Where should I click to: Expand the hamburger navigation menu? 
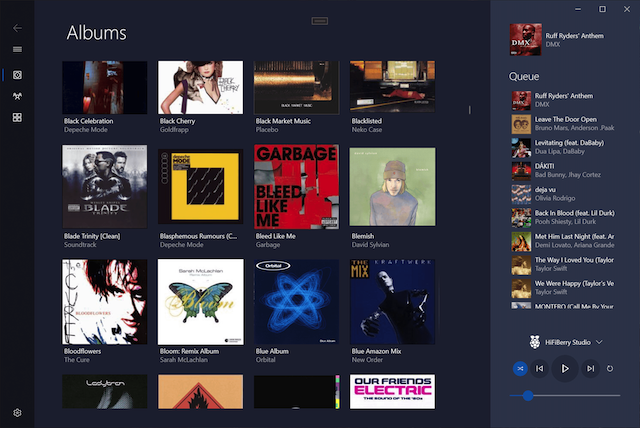point(17,50)
